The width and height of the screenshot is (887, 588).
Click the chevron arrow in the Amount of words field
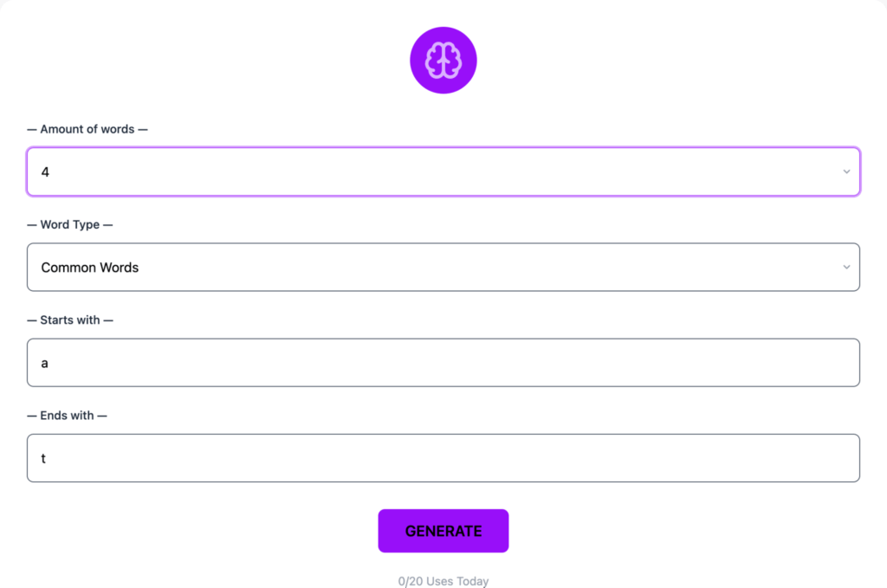pyautogui.click(x=846, y=172)
